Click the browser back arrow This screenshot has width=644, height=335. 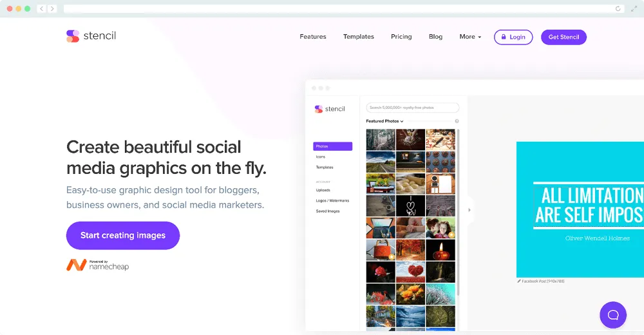click(x=41, y=8)
